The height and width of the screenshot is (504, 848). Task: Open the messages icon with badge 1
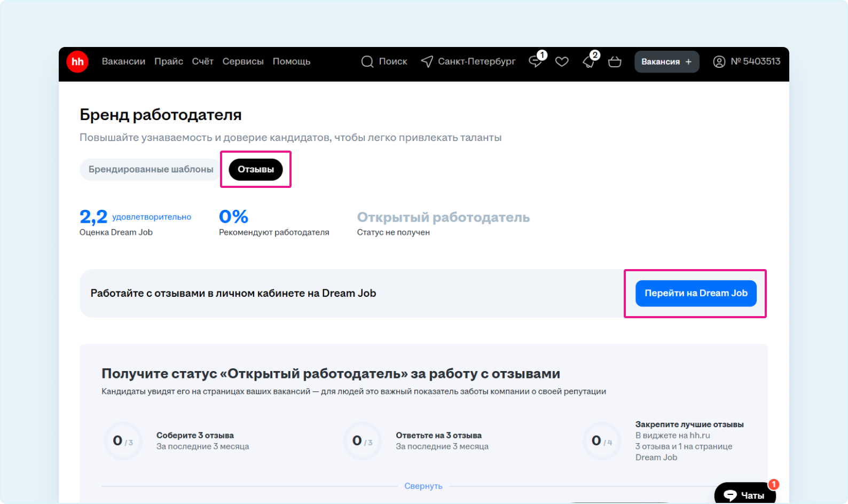point(535,62)
